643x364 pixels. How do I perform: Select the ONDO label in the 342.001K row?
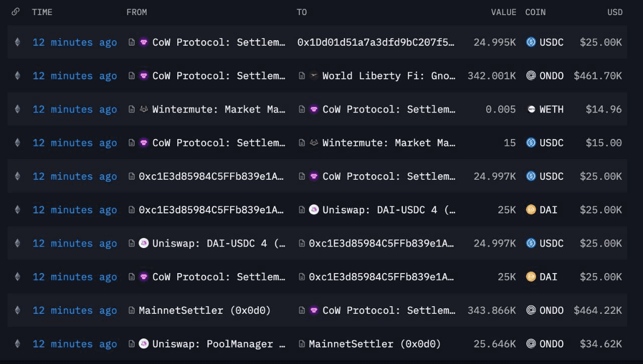point(552,76)
